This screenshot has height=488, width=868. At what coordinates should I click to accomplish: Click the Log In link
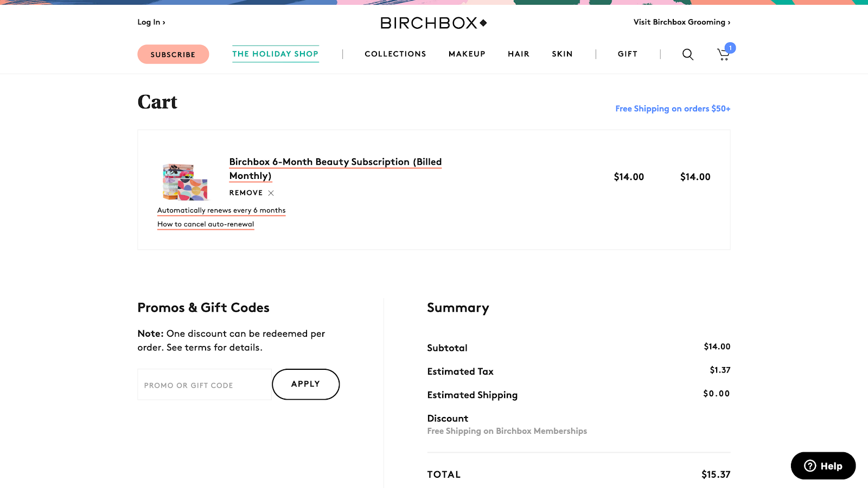[x=151, y=22]
